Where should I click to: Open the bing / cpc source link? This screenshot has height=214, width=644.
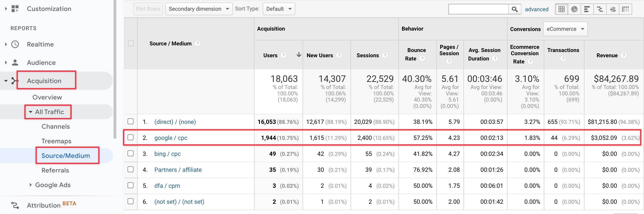[167, 154]
